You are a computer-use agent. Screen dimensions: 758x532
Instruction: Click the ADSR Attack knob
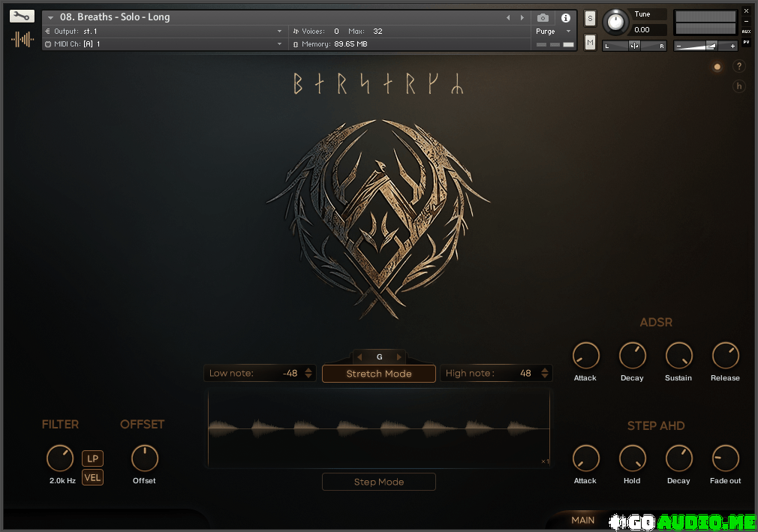click(585, 356)
